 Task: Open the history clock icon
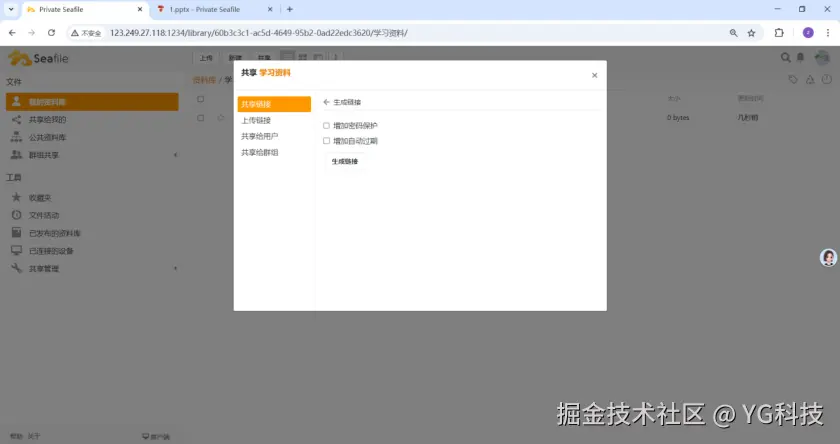pyautogui.click(x=827, y=79)
